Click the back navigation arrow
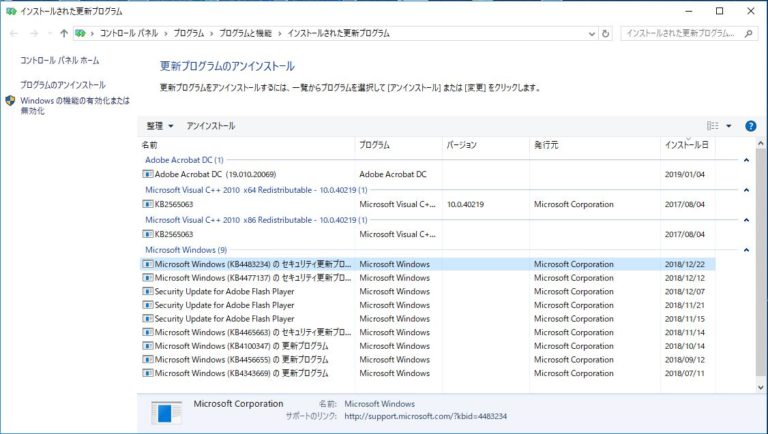 point(14,33)
